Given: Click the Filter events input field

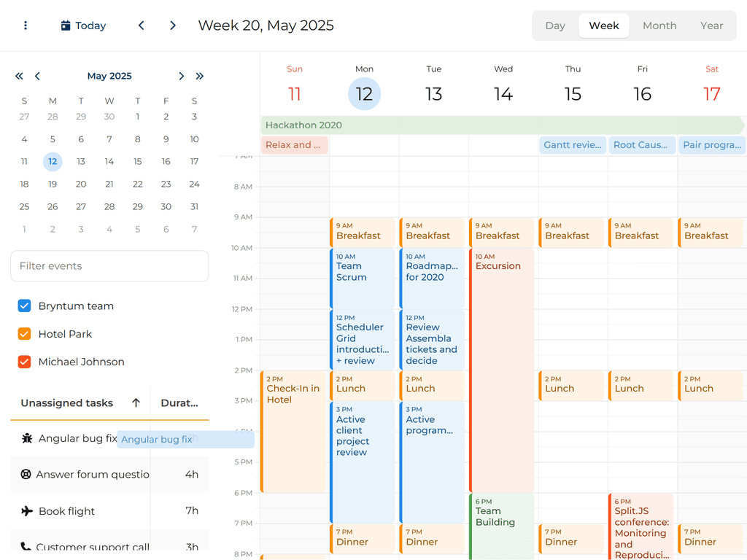Looking at the screenshot, I should (109, 266).
